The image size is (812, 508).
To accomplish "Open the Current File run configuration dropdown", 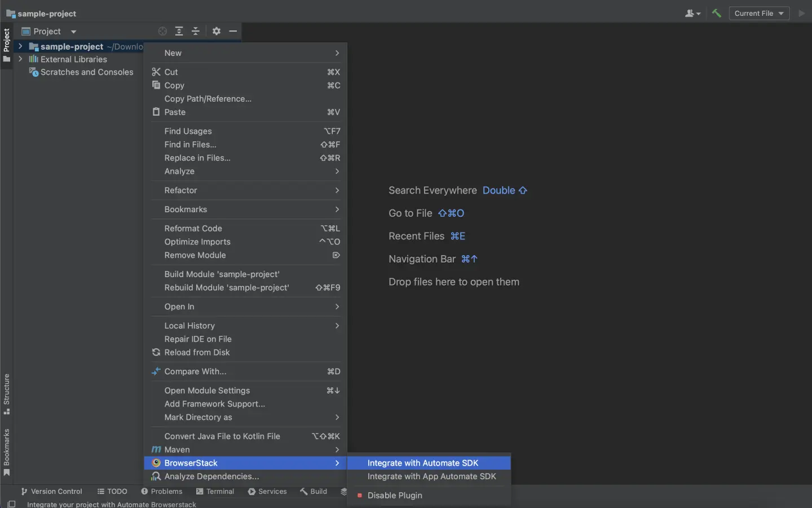I will (x=759, y=13).
